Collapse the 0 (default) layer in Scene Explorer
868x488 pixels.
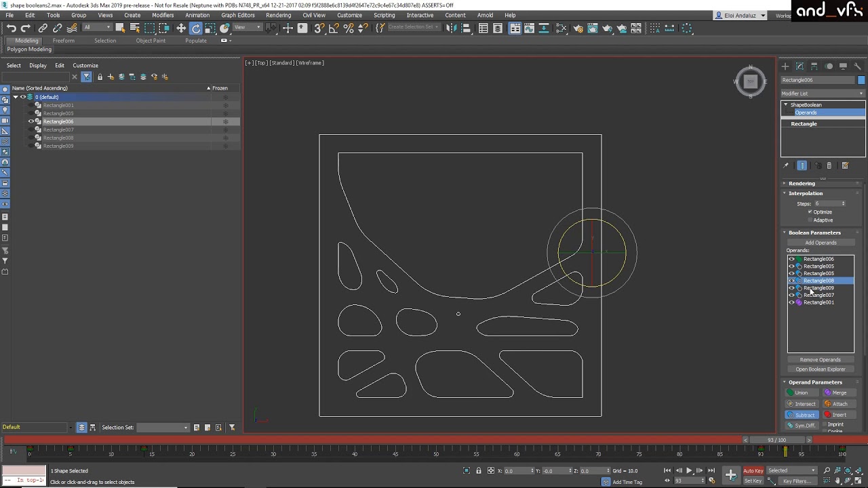15,97
